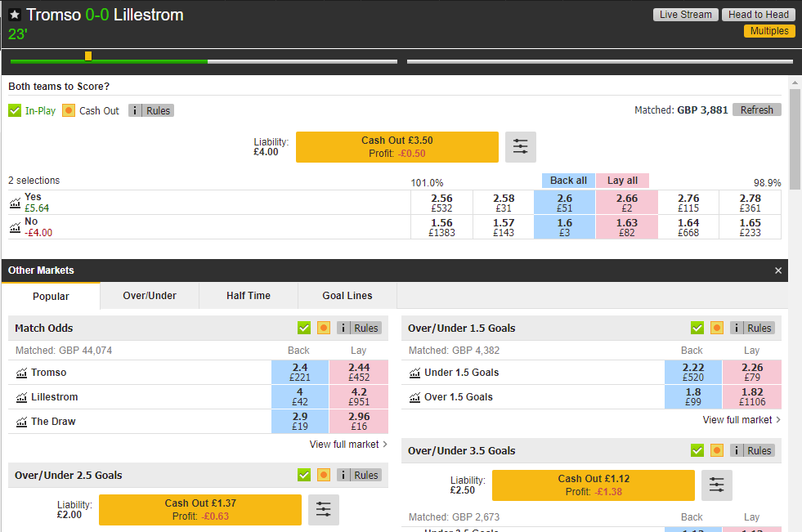Open Rules for Both teams to Score market
This screenshot has height=532, width=802.
(151, 110)
